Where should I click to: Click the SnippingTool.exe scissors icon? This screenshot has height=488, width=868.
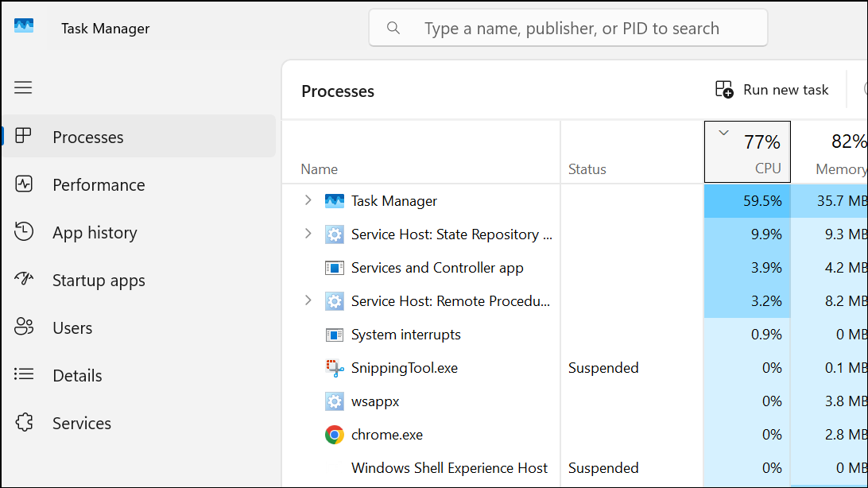pyautogui.click(x=335, y=368)
